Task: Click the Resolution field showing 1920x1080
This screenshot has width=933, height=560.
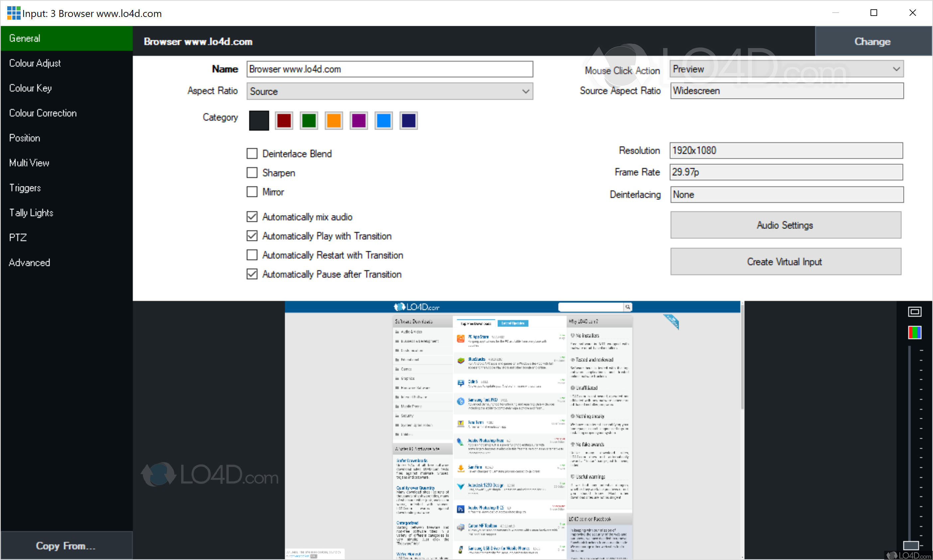Action: tap(786, 151)
